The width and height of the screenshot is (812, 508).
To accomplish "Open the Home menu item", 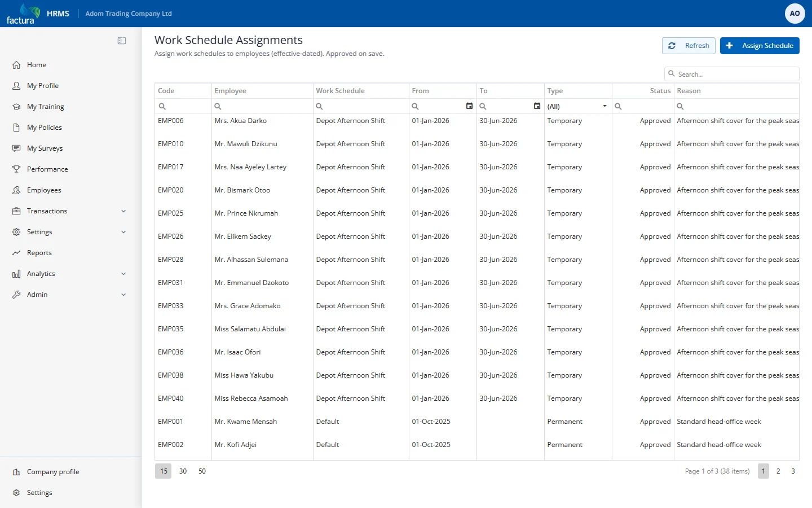I will point(71,65).
